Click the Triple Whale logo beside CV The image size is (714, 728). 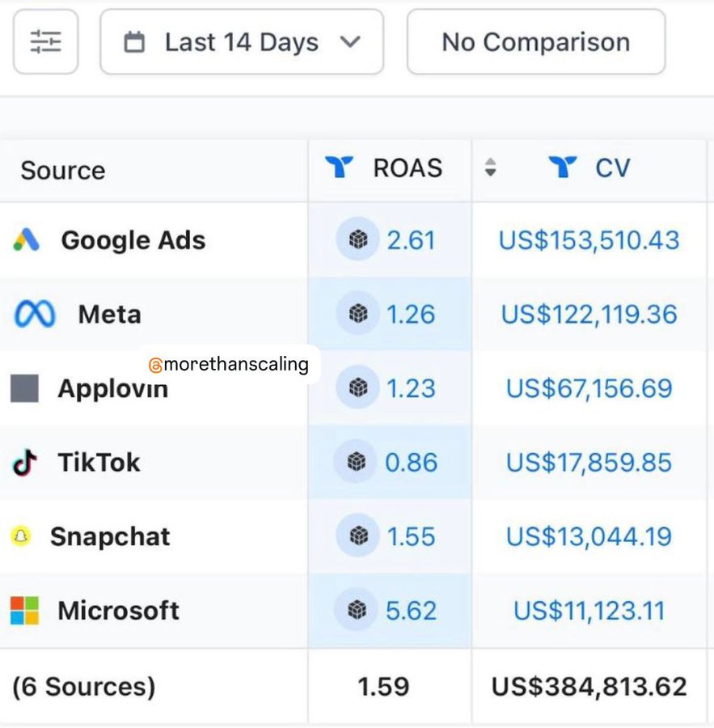click(563, 167)
